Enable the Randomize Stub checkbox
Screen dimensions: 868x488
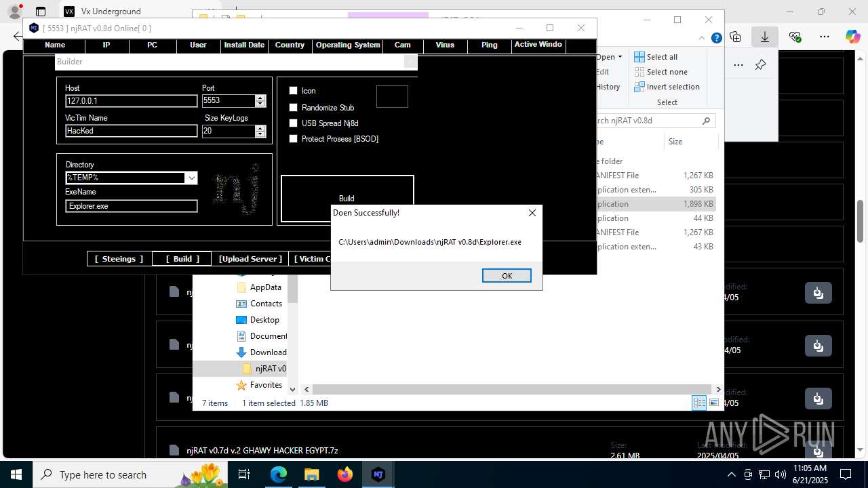click(x=294, y=108)
